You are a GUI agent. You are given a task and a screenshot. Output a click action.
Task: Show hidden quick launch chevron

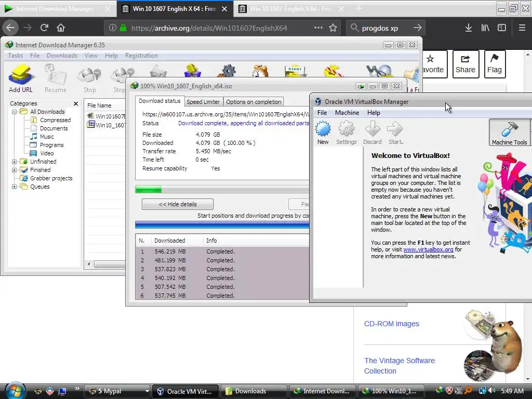click(77, 389)
